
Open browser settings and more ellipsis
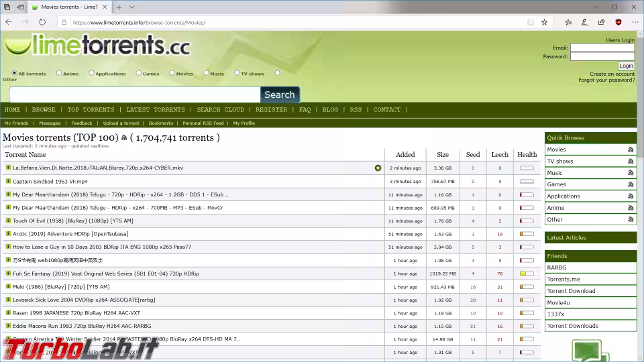[x=635, y=22]
